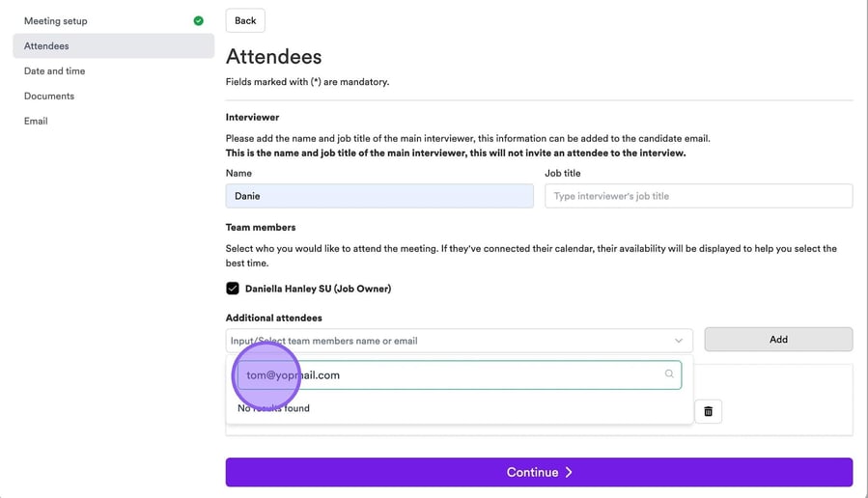Focus the interviewer Name field
The width and height of the screenshot is (868, 498).
379,196
